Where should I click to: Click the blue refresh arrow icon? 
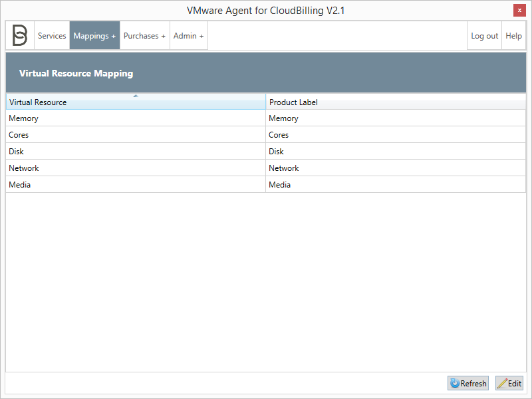coord(456,383)
